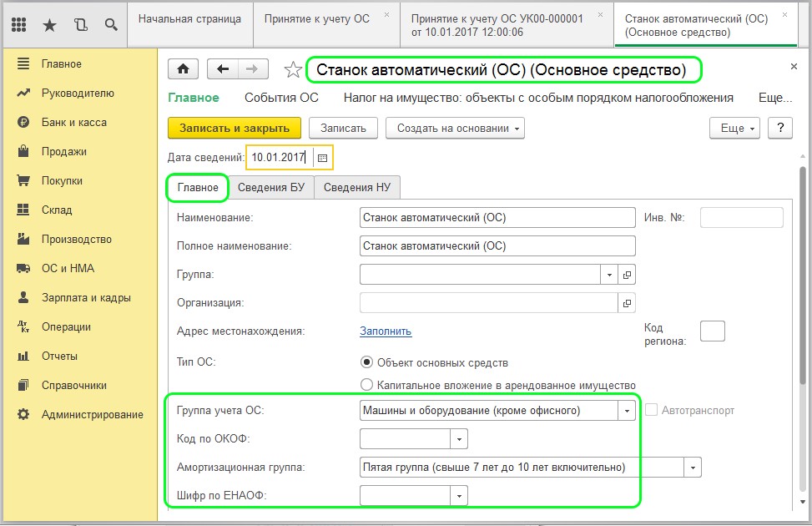Toggle Автотранспорт checkbox

click(652, 411)
